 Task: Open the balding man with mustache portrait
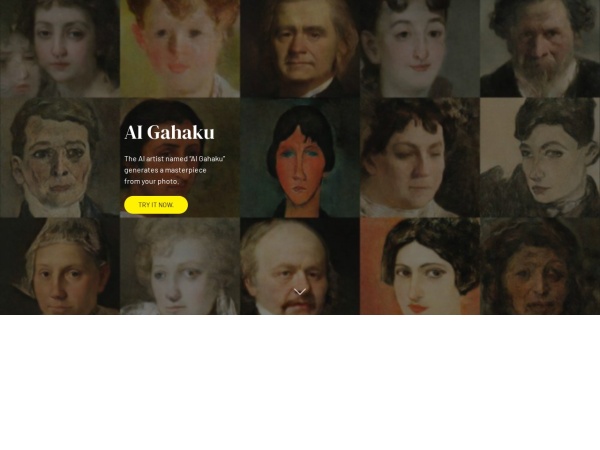[x=300, y=266]
